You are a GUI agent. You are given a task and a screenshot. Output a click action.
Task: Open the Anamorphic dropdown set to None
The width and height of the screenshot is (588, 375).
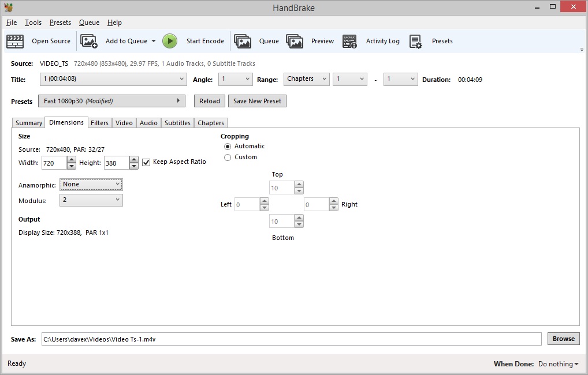coord(91,184)
